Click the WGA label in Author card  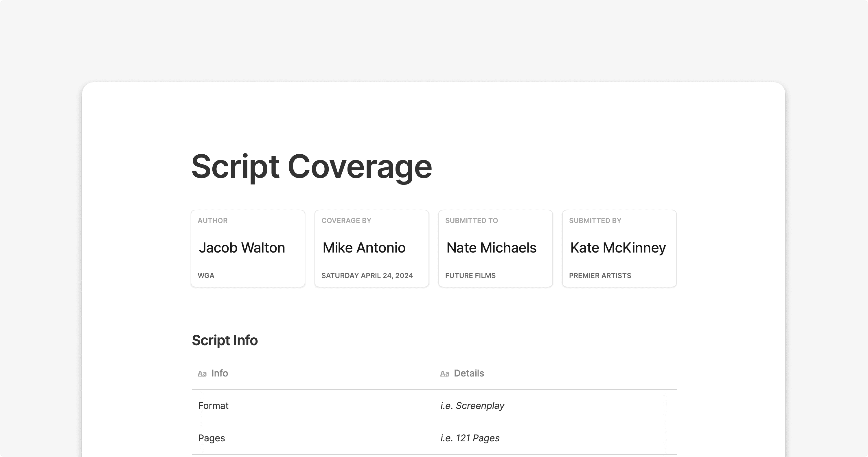[x=206, y=275]
